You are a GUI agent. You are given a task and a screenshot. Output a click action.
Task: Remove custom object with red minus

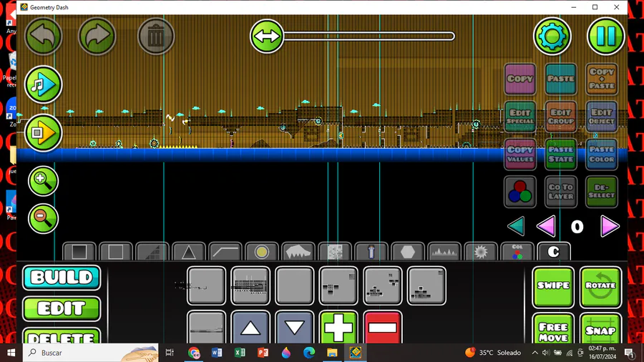click(x=382, y=328)
